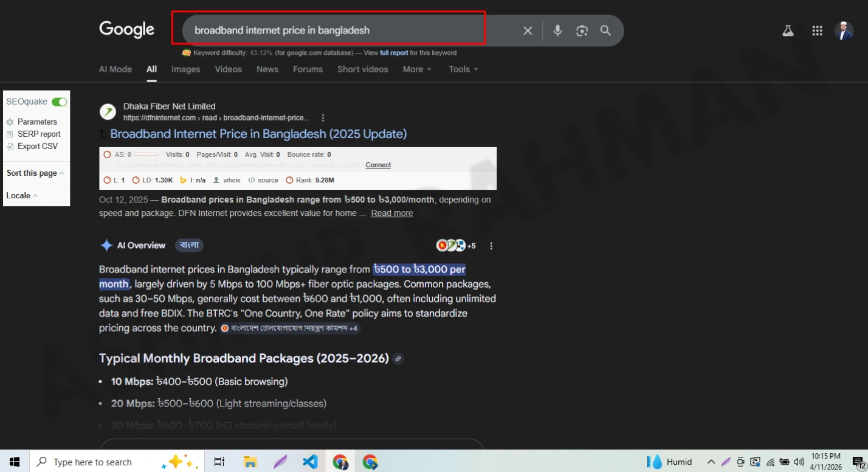
Task: Click the L: 1 links parameter
Action: tap(114, 180)
